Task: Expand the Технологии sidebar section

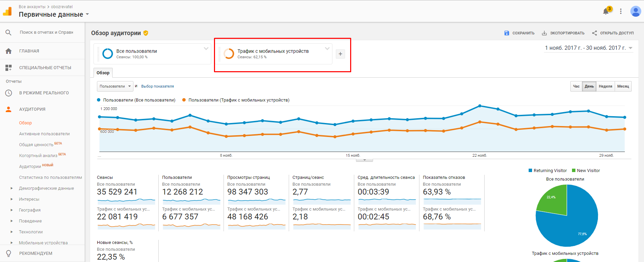Action: (12, 232)
